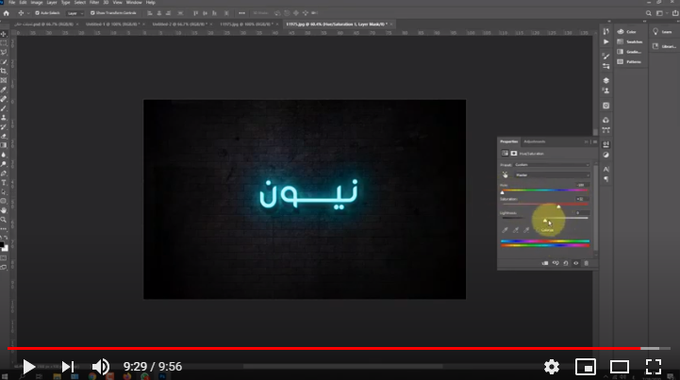Open alignment more options ellipsis
680x380 pixels.
click(x=242, y=13)
